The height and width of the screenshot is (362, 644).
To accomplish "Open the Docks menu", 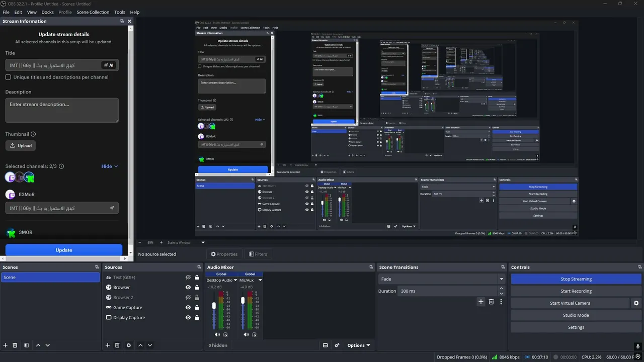I will pyautogui.click(x=47, y=12).
